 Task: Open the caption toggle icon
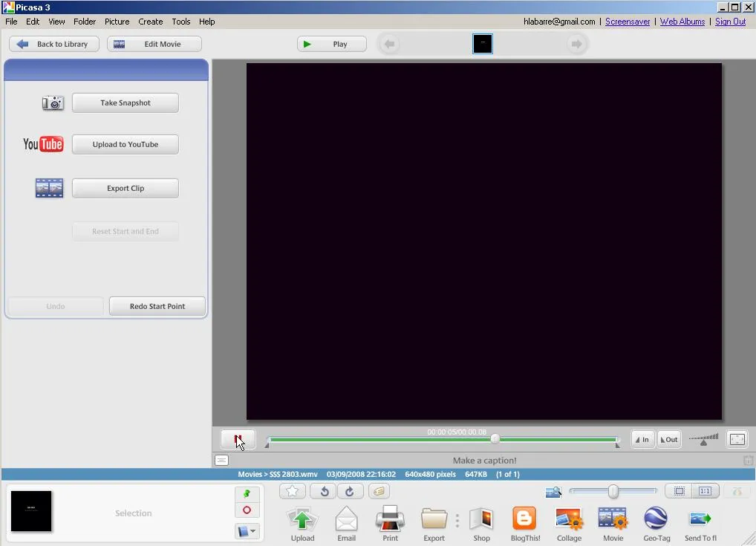click(221, 460)
